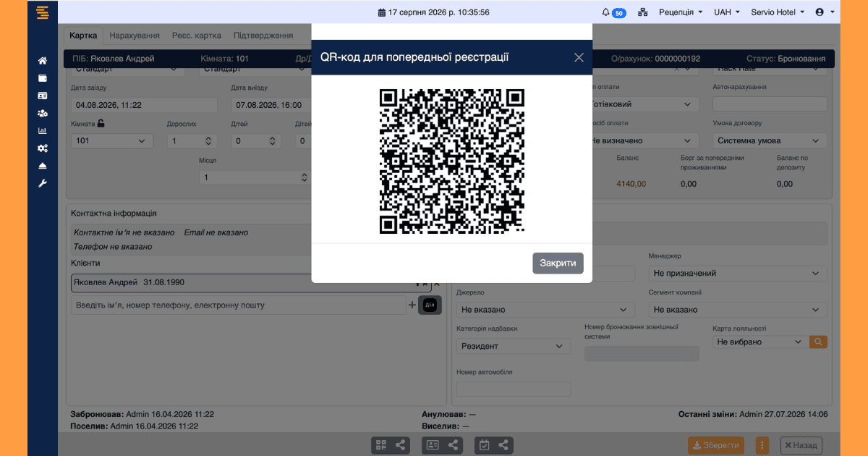The height and width of the screenshot is (456, 868).
Task: Click the Автонарахування input field
Action: coord(770,104)
